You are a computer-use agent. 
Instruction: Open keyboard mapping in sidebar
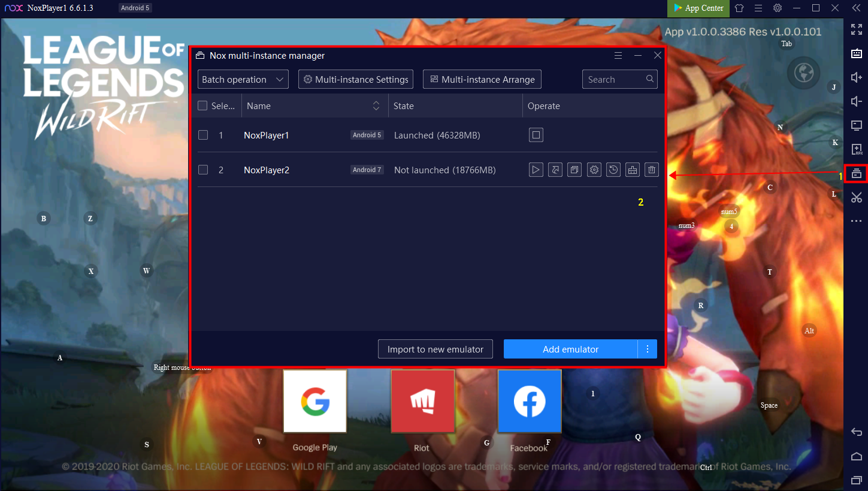(x=857, y=53)
